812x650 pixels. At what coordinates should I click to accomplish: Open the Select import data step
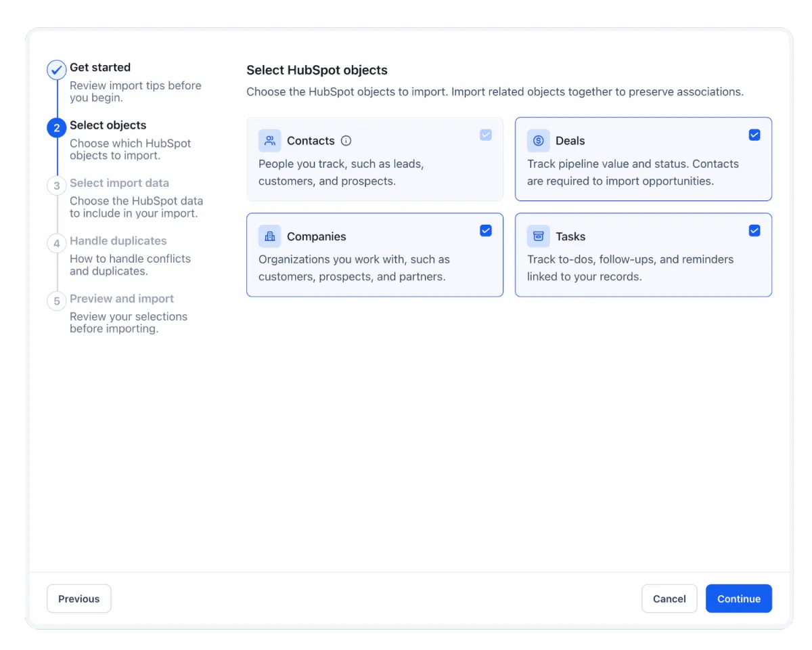(x=120, y=183)
